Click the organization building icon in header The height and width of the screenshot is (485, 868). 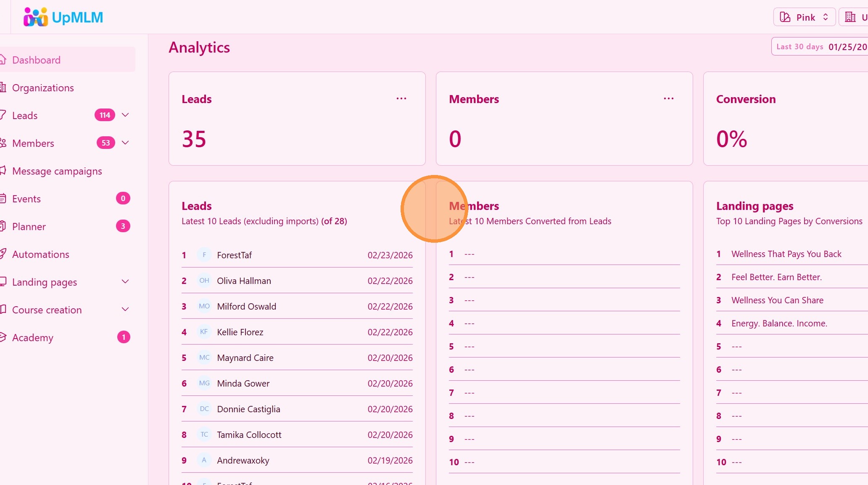(x=850, y=17)
